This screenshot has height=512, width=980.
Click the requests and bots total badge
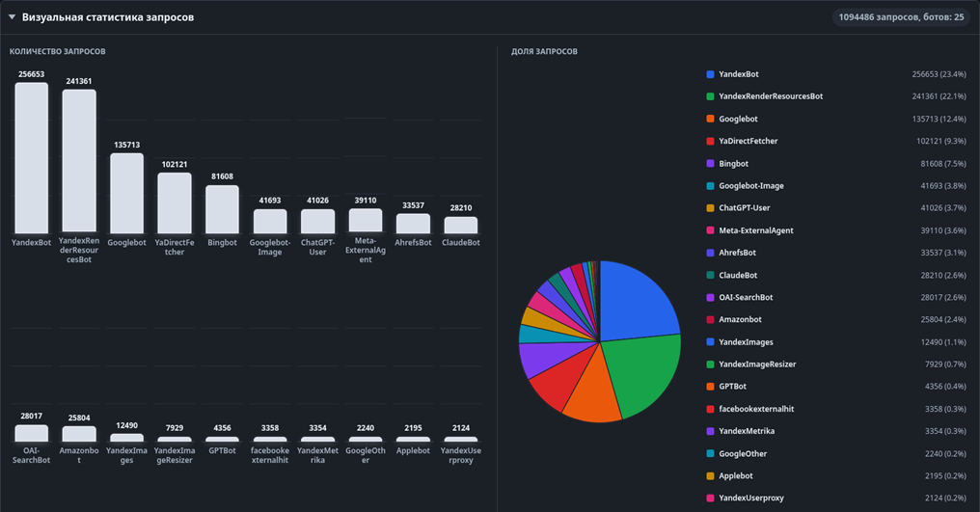click(x=901, y=17)
